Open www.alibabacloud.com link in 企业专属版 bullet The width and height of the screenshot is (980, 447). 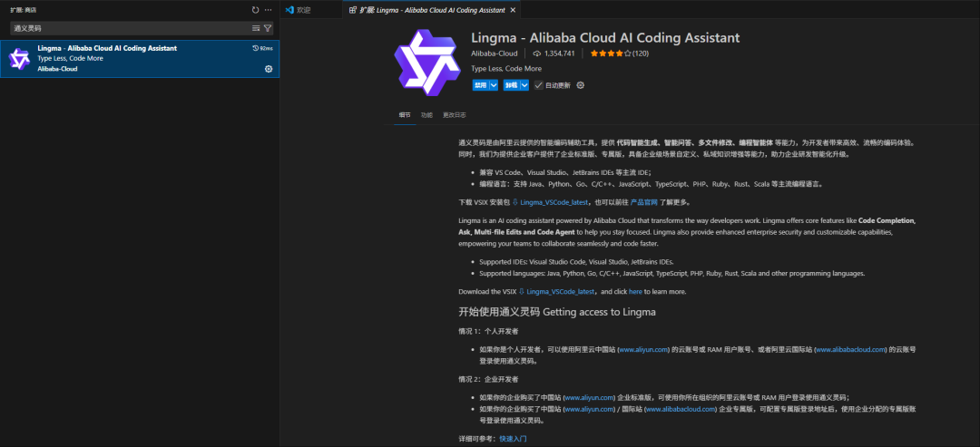[x=681, y=409]
